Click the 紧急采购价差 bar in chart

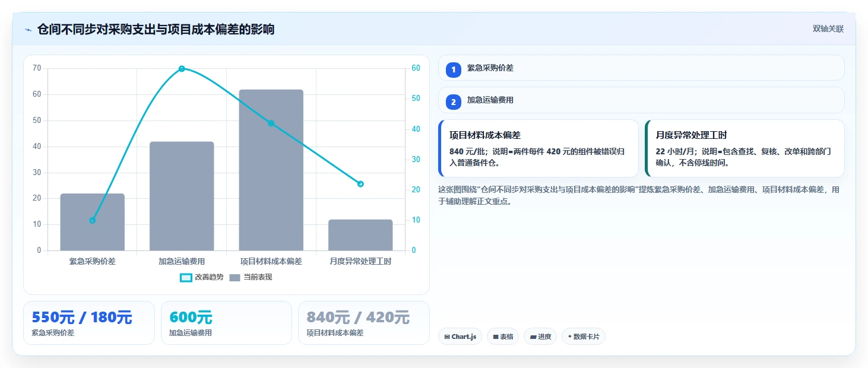click(93, 222)
